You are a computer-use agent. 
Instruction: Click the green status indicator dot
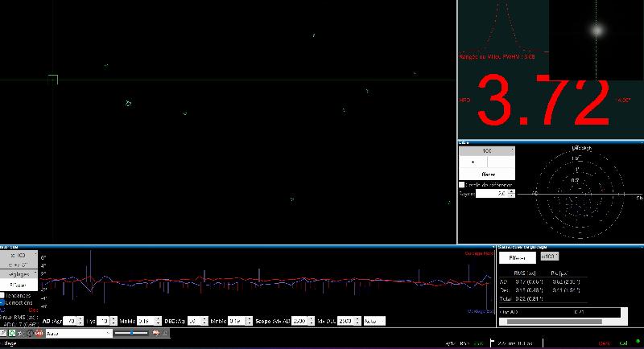[x=638, y=342]
